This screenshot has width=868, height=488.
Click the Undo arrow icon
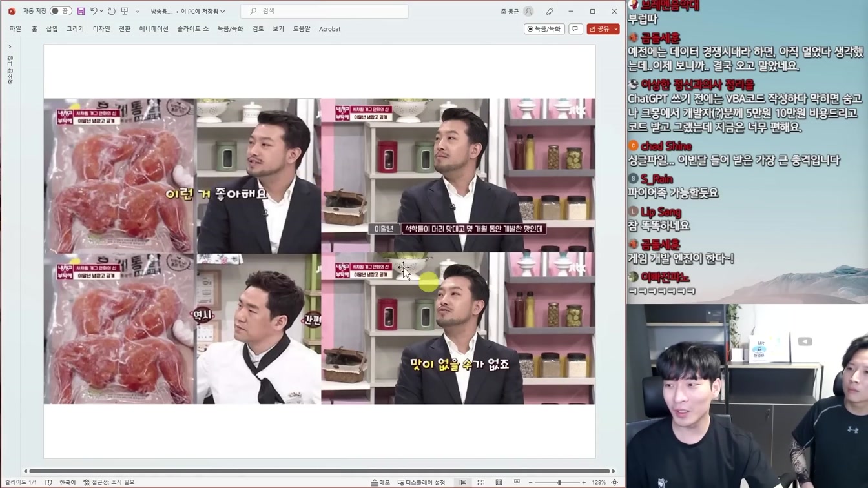coord(94,11)
